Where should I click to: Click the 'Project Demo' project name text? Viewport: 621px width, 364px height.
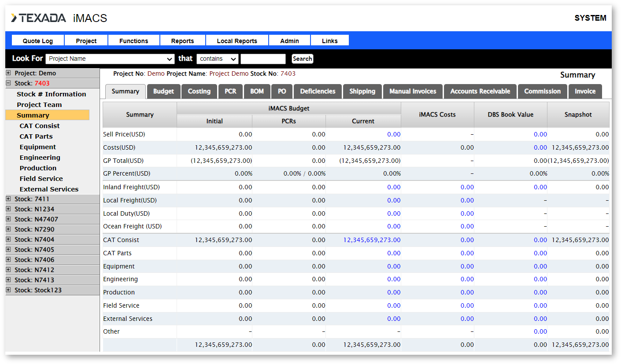229,74
